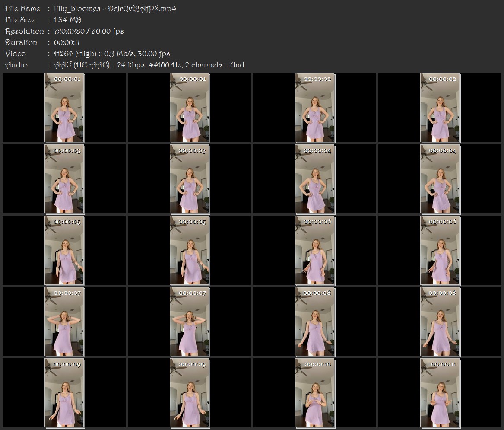Click the video codec text 'H264 (High)' line

(112, 54)
